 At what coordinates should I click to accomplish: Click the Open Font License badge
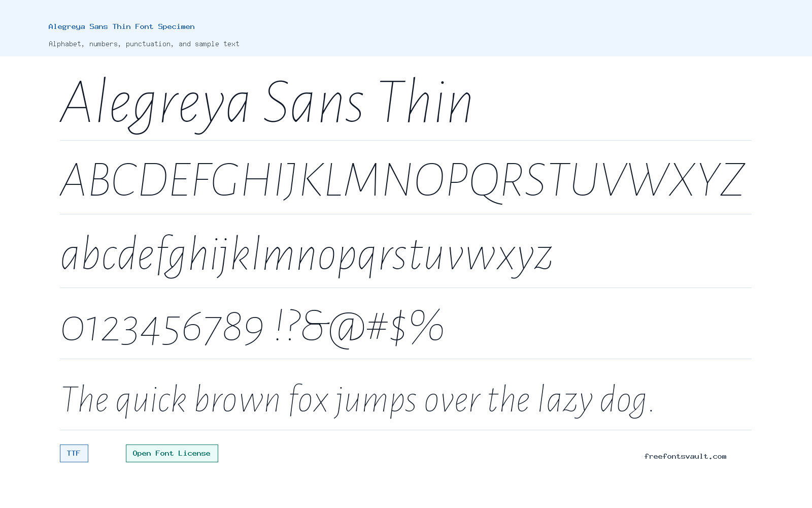(x=172, y=453)
